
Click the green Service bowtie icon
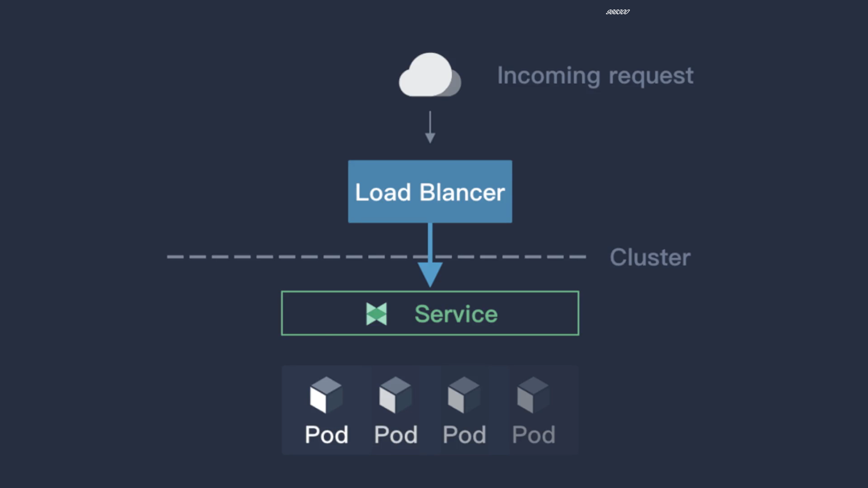click(376, 314)
